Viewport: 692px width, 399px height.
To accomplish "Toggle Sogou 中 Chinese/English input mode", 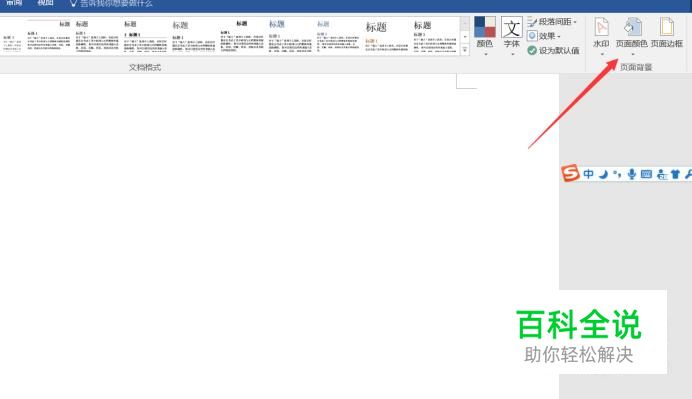I will [588, 174].
